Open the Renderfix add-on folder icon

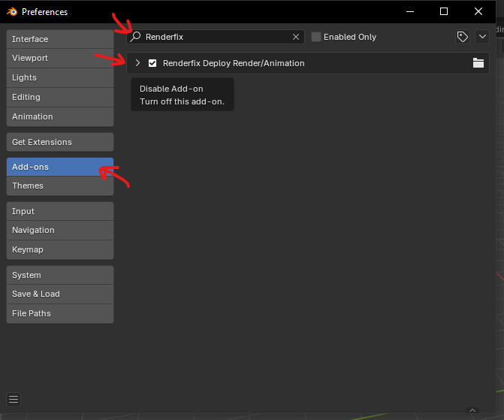[478, 62]
